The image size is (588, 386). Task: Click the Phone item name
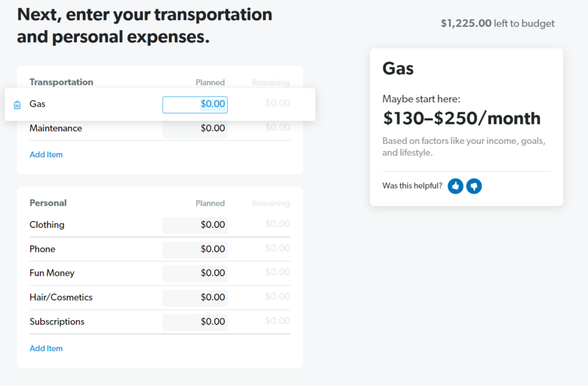(42, 249)
